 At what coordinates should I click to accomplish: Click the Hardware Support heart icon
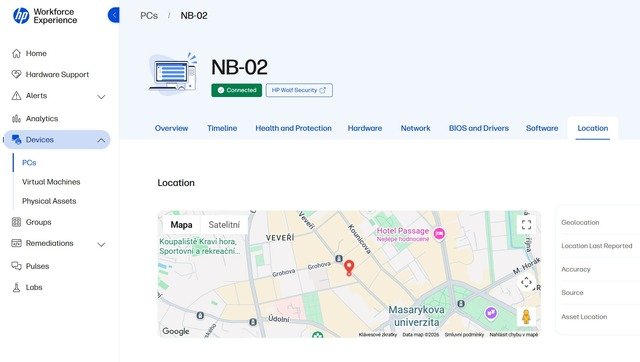pos(16,74)
